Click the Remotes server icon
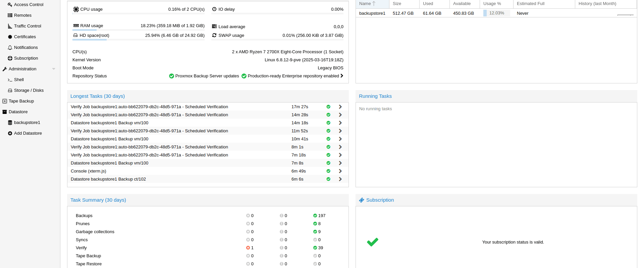Image resolution: width=644 pixels, height=268 pixels. (10, 15)
